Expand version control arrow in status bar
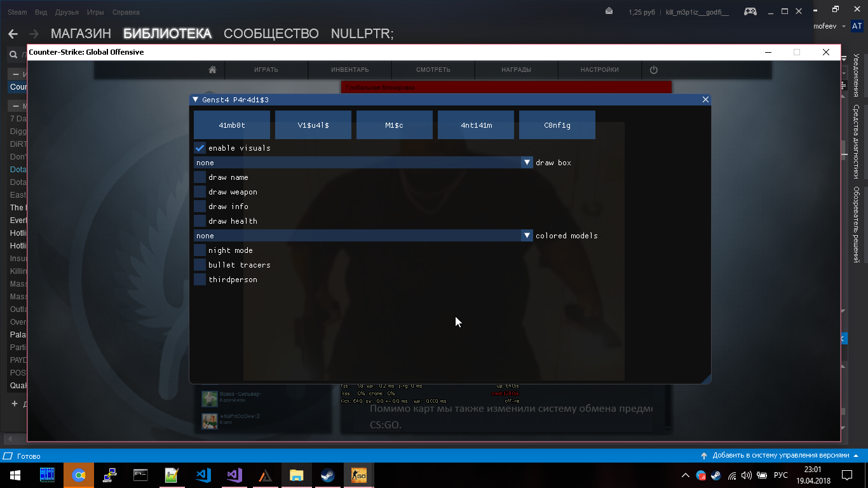Image resolution: width=868 pixels, height=488 pixels. [x=855, y=456]
